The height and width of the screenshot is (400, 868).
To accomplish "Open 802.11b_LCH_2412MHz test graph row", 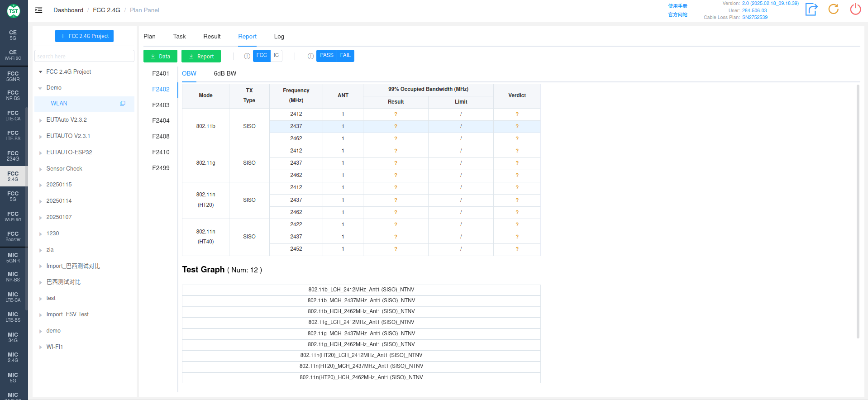I will 361,290.
